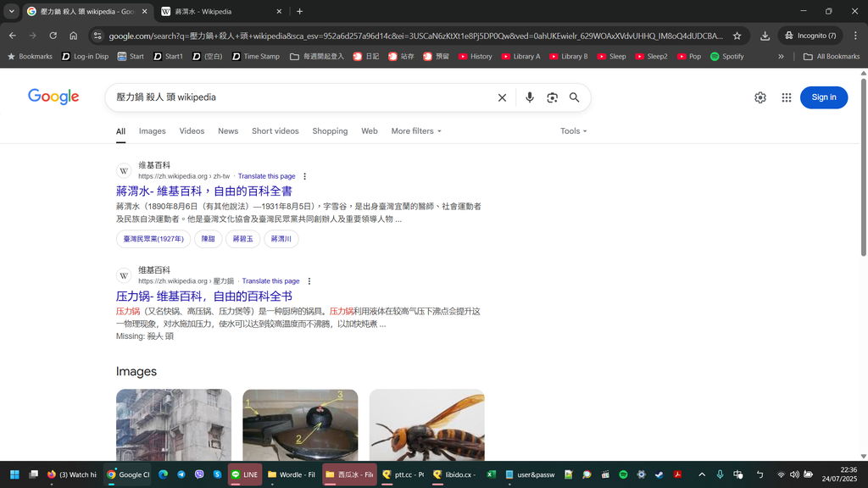This screenshot has width=868, height=488.
Task: Clear the search box text
Action: coord(502,97)
